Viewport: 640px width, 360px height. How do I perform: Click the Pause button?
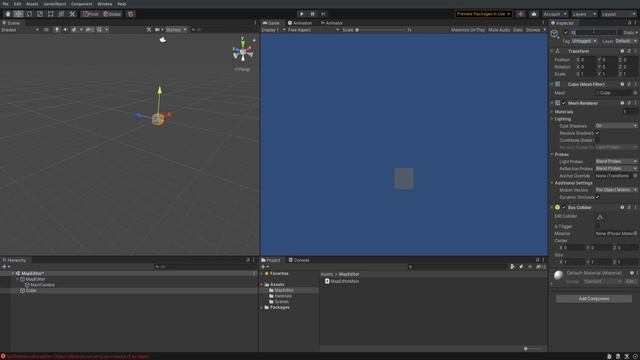point(312,14)
